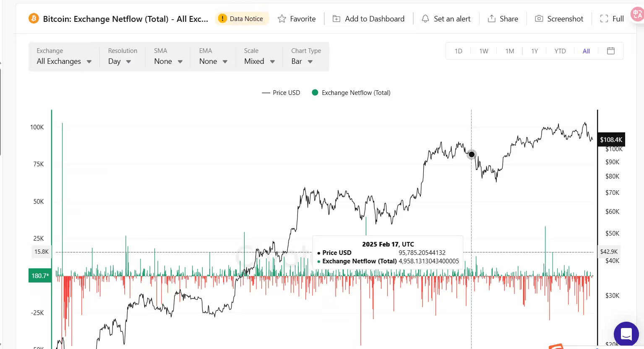Open the Scale dropdown set to Mixed

(x=259, y=61)
